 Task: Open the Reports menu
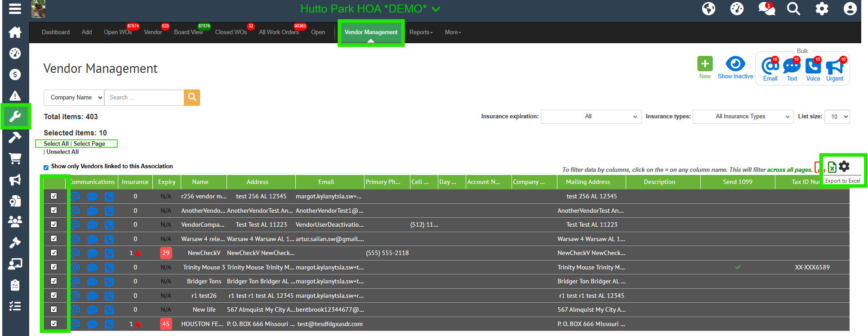coord(421,32)
